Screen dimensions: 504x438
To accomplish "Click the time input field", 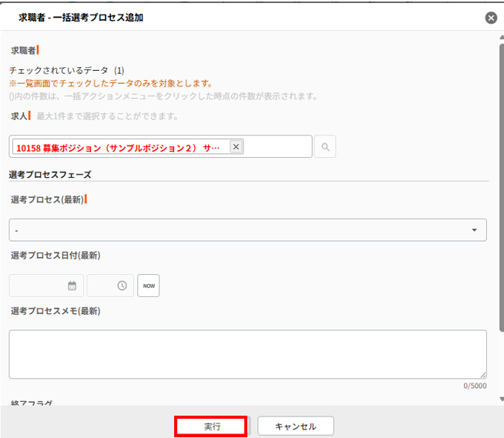I will 102,286.
